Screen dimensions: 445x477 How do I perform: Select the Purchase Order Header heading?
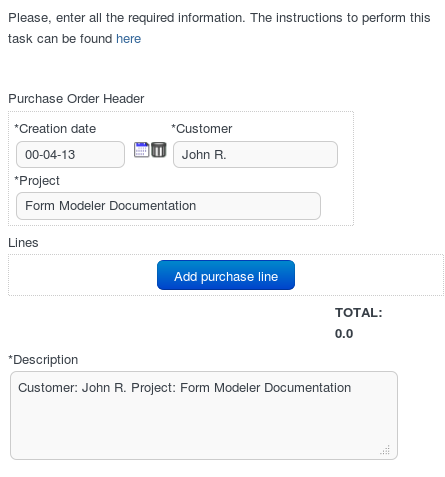(x=76, y=99)
